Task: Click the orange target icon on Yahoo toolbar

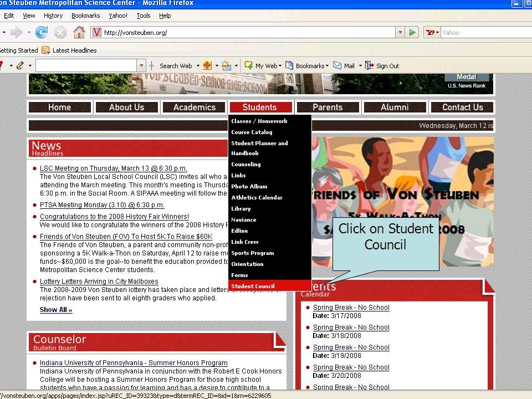Action: [x=207, y=65]
